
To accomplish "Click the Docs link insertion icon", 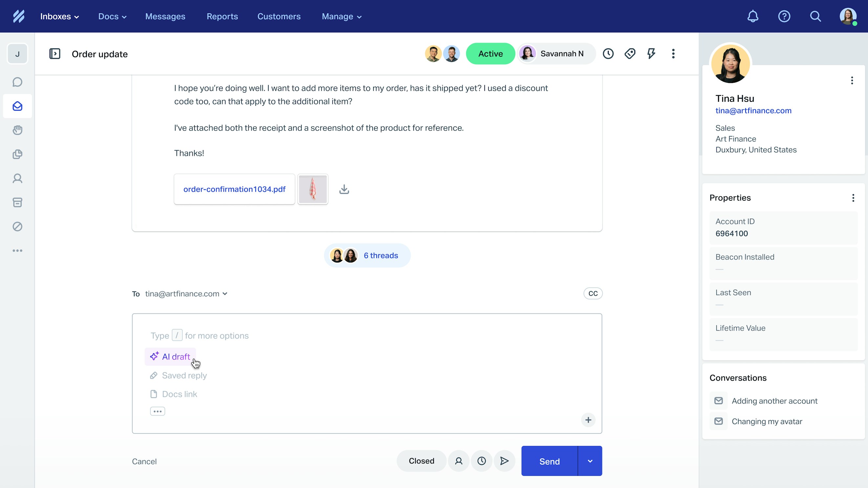I will click(x=154, y=393).
